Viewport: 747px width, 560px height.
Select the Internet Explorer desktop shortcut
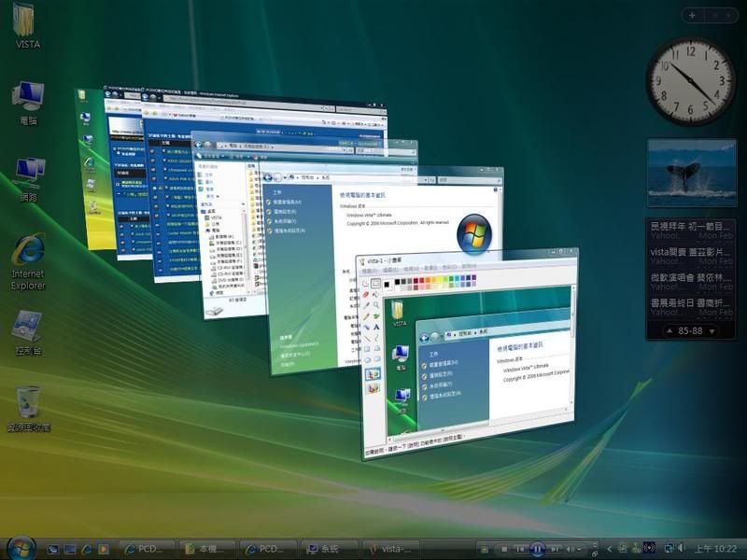tap(28, 261)
